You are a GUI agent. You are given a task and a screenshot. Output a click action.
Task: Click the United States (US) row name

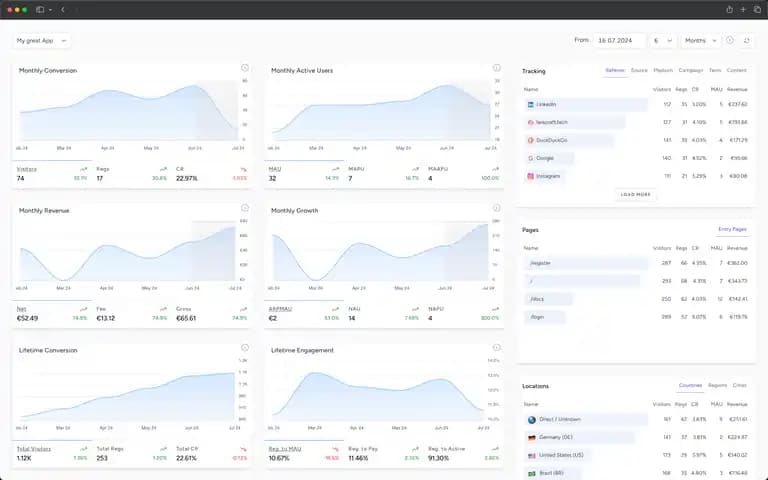coord(561,455)
